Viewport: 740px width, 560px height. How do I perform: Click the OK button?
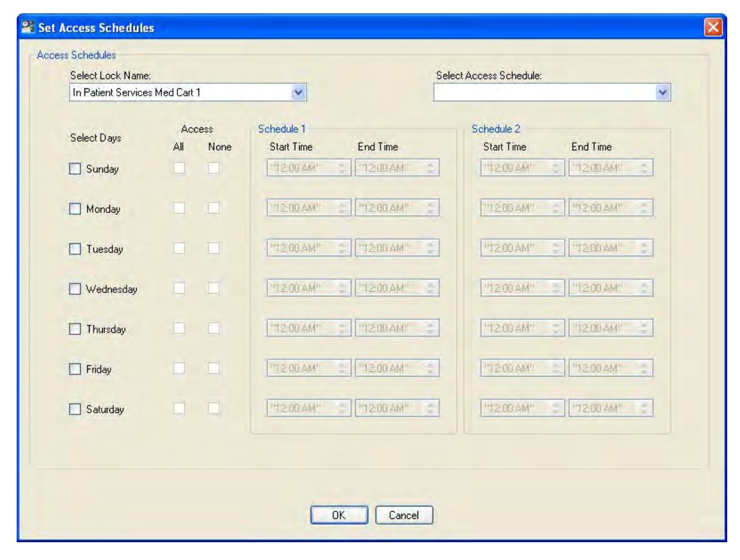tap(339, 515)
